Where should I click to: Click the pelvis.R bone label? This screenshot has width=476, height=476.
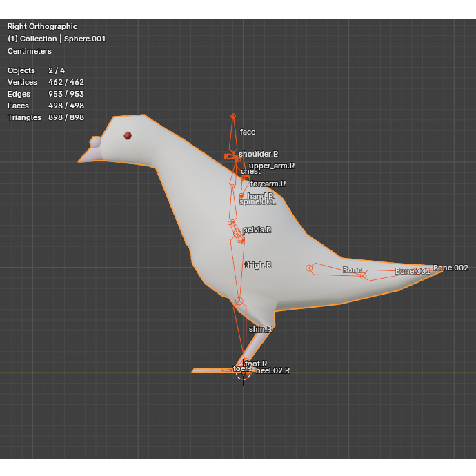tap(257, 230)
